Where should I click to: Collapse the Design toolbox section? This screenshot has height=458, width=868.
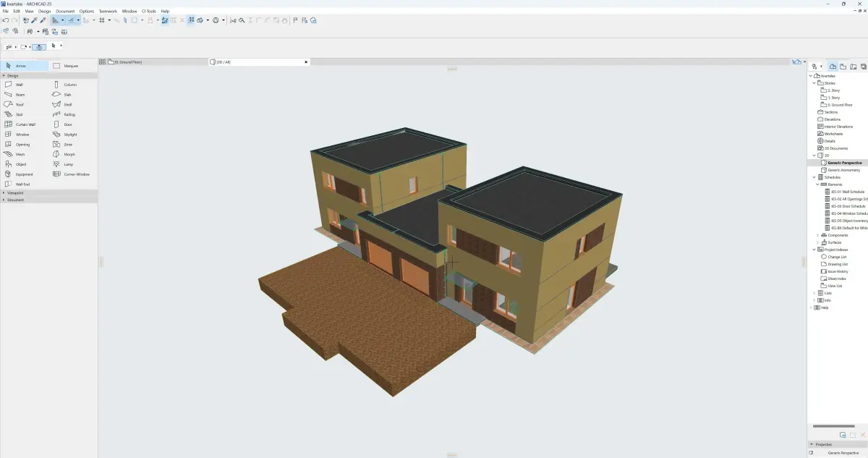tap(4, 75)
